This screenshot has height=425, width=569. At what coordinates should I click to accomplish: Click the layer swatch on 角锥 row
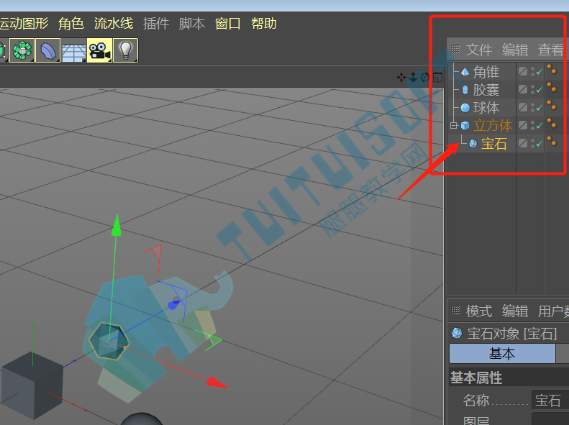click(523, 71)
